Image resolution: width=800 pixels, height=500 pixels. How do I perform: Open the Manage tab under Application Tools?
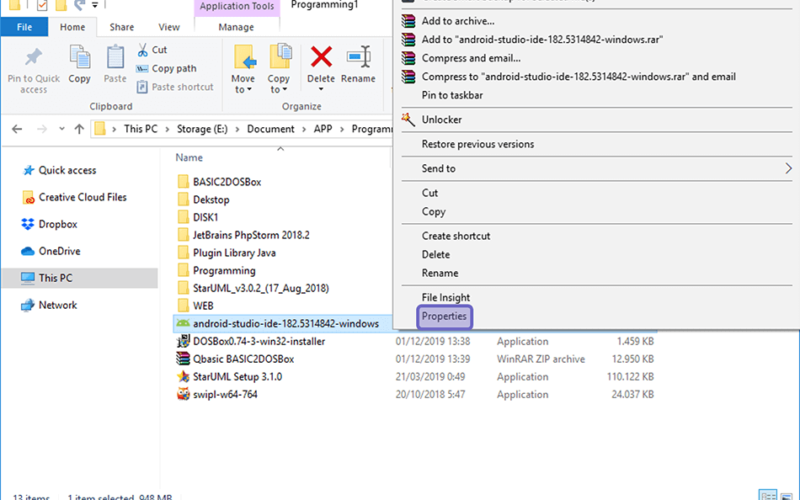point(236,27)
